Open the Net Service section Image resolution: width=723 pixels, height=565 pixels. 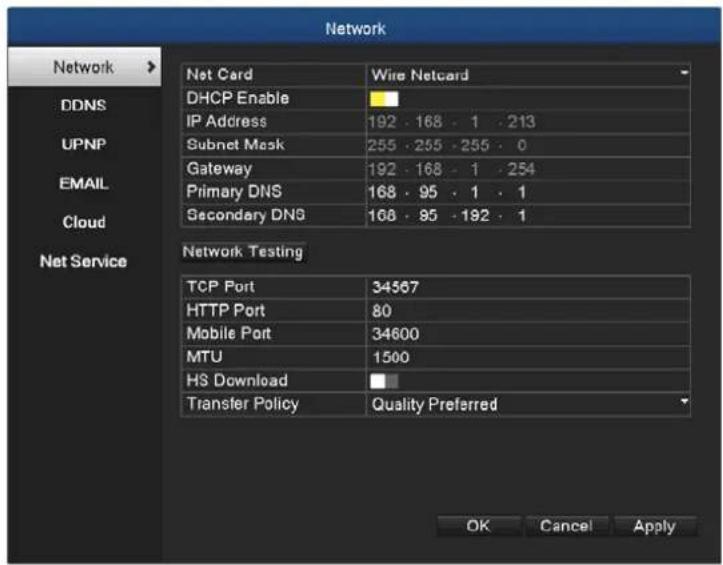pyautogui.click(x=83, y=261)
